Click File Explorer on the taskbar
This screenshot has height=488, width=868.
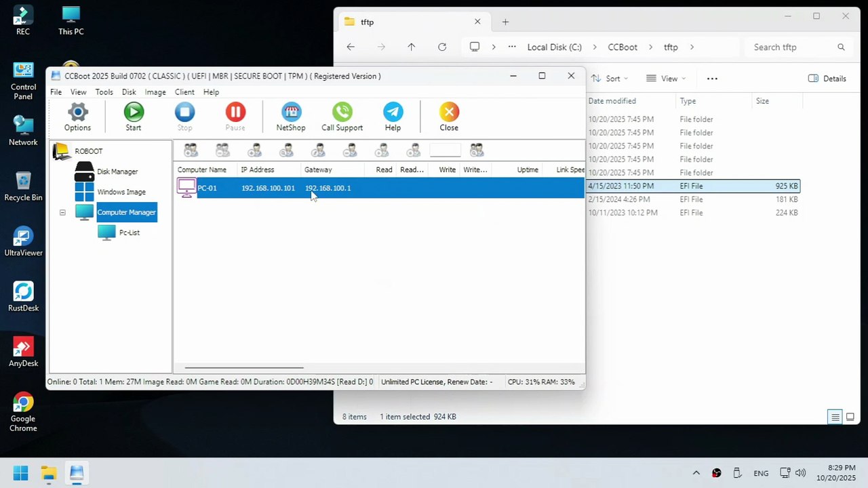click(49, 473)
